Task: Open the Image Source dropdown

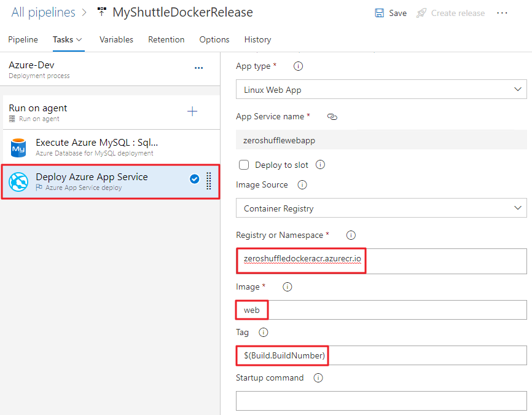Action: (x=381, y=208)
